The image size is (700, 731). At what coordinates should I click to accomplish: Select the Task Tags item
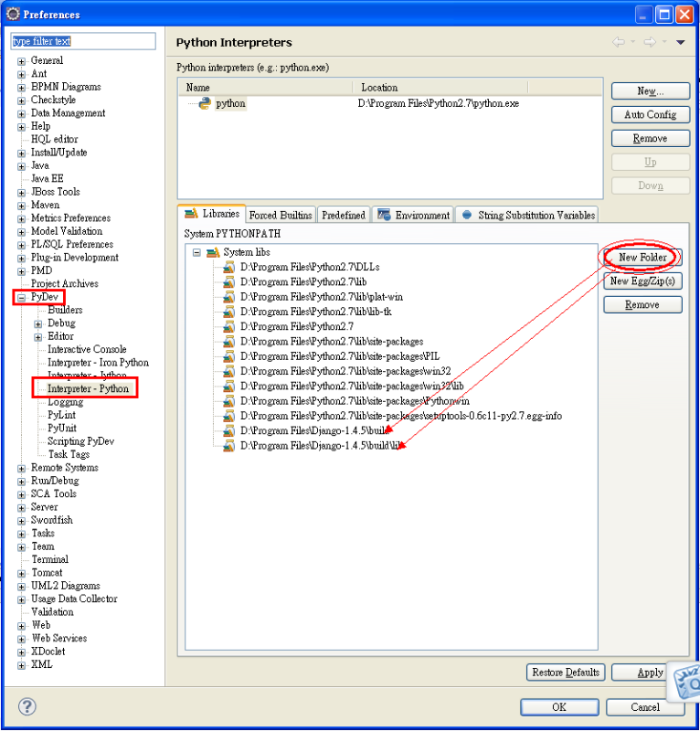click(69, 454)
